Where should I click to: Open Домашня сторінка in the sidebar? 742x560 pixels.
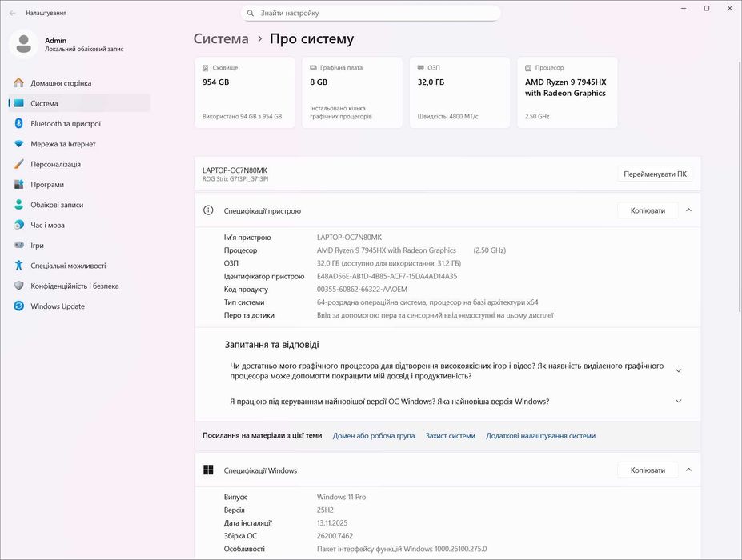point(79,82)
